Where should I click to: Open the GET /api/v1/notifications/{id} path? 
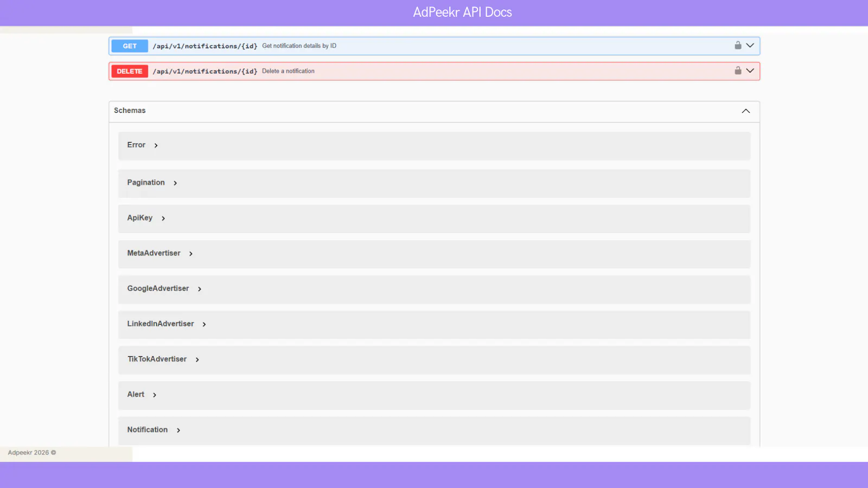coord(205,46)
